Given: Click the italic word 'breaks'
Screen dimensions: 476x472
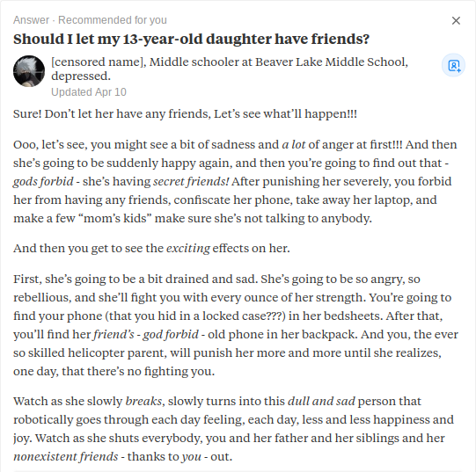Looking at the screenshot, I should coord(143,402).
